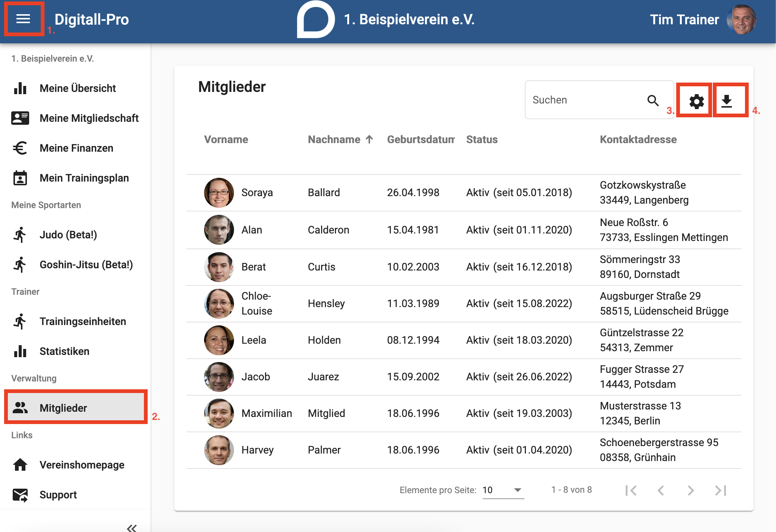Open Jacob Juarez's photo thumbnail
This screenshot has width=776, height=532.
(219, 377)
